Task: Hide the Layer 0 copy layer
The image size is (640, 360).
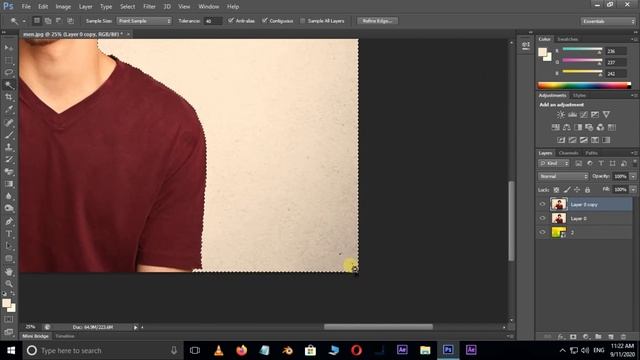Action: pos(542,204)
